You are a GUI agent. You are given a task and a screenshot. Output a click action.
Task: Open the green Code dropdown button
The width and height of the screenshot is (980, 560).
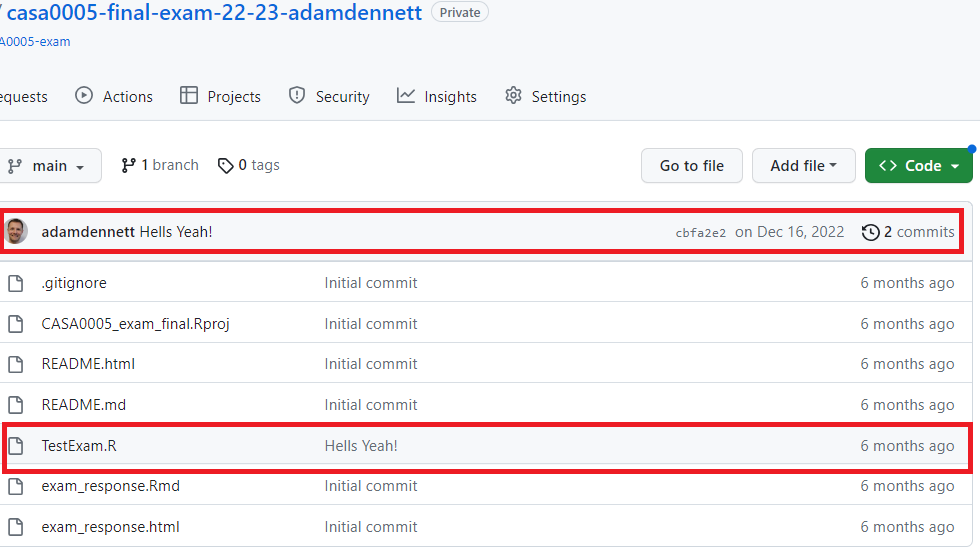918,166
